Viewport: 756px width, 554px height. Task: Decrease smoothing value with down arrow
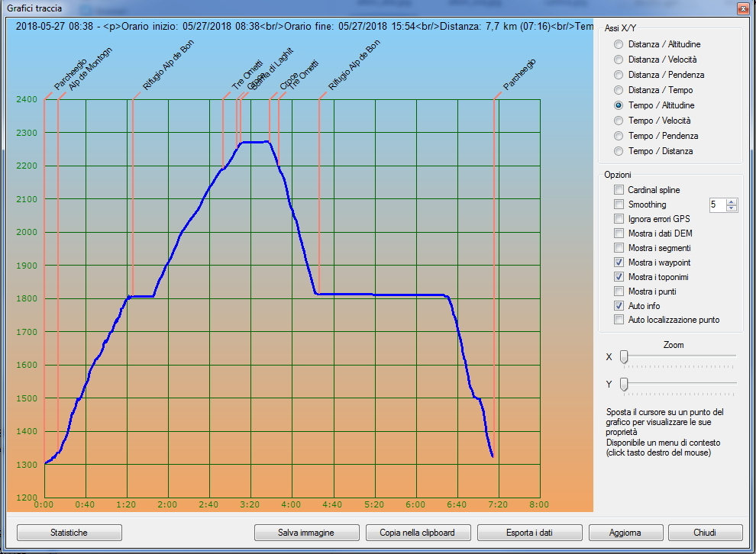pos(732,208)
